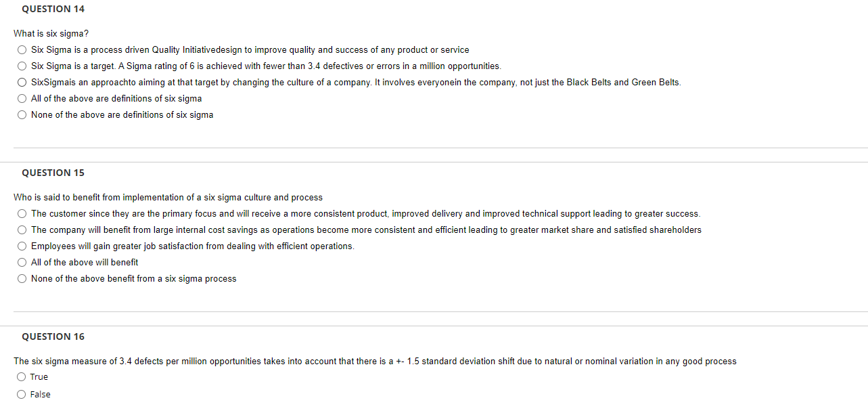Choose the company cost savings option
Viewport: 868px width, 415px height.
(x=22, y=230)
